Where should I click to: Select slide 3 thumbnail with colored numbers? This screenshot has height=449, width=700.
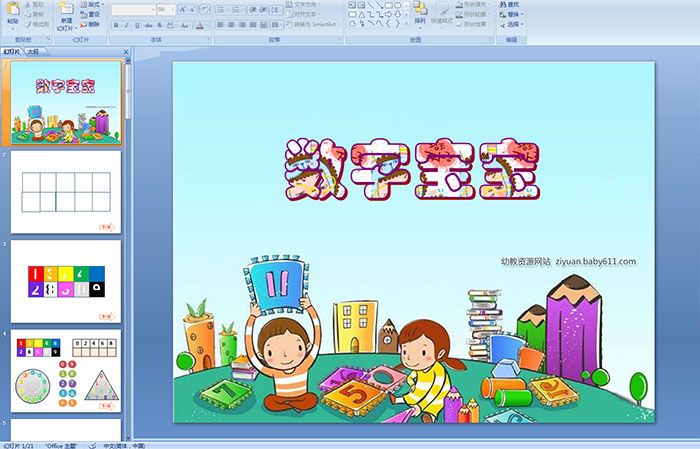pyautogui.click(x=66, y=281)
